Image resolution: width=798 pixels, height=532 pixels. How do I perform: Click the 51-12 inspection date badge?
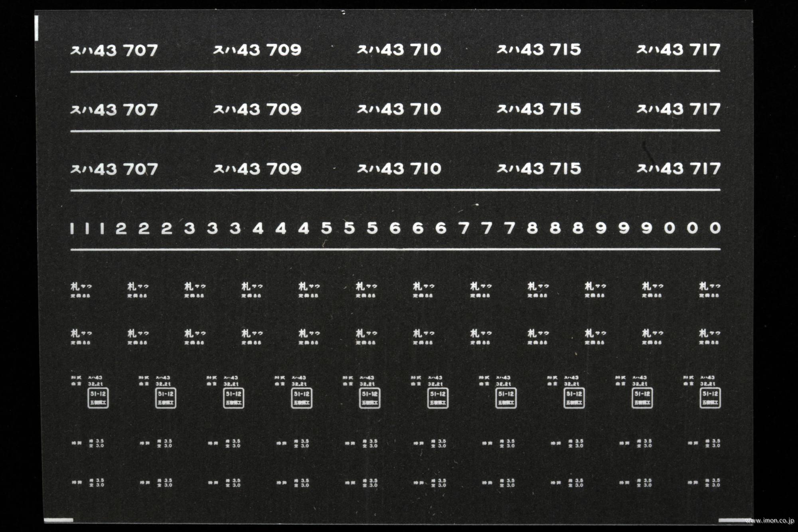pos(92,404)
